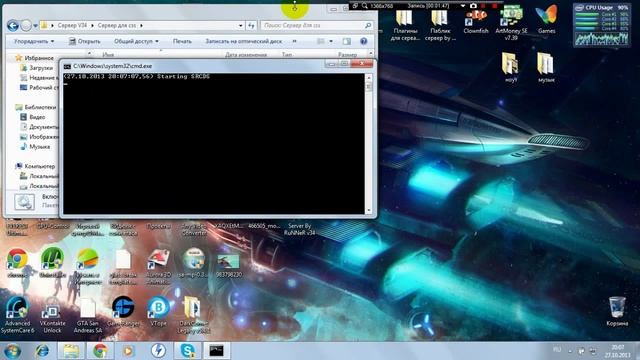Open the view options dropdown arrow

coord(331,41)
